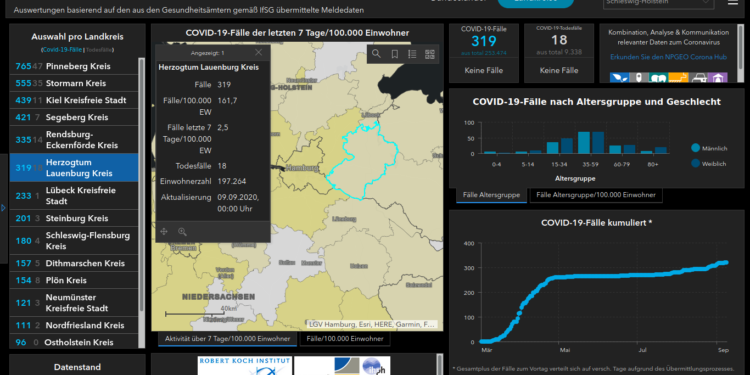The width and height of the screenshot is (750, 375).
Task: Click the zoom-to icon in popup footer
Action: click(x=182, y=232)
